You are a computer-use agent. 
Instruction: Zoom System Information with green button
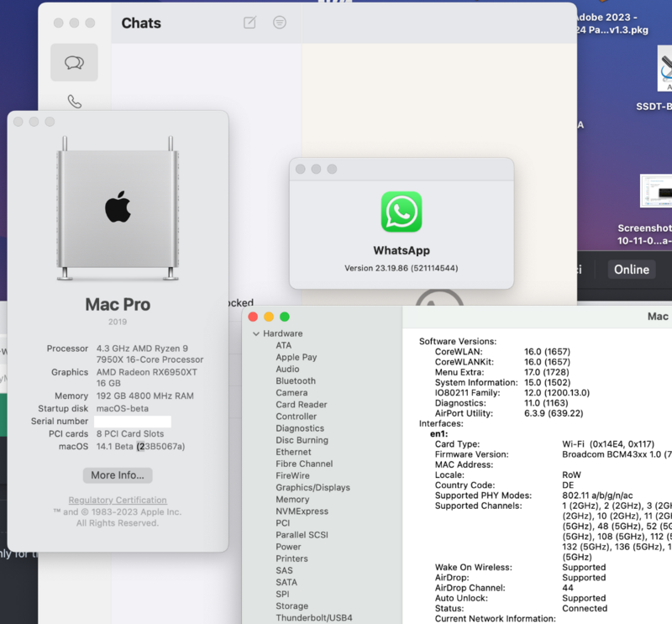click(x=285, y=317)
